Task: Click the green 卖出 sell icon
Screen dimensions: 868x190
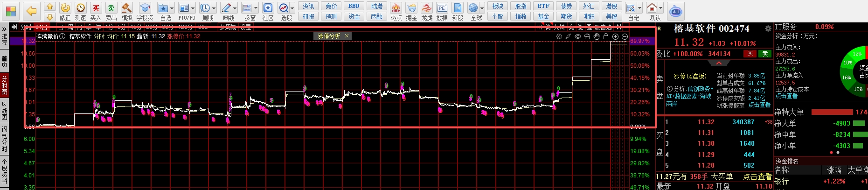Action: coord(111,8)
